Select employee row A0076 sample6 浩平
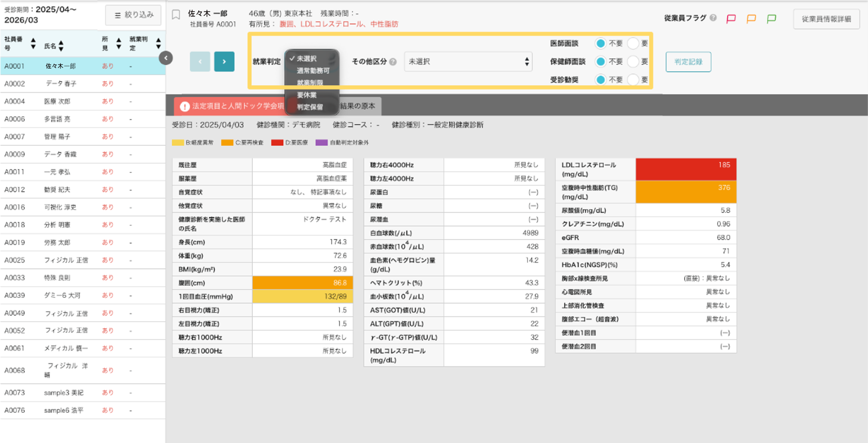 click(83, 410)
